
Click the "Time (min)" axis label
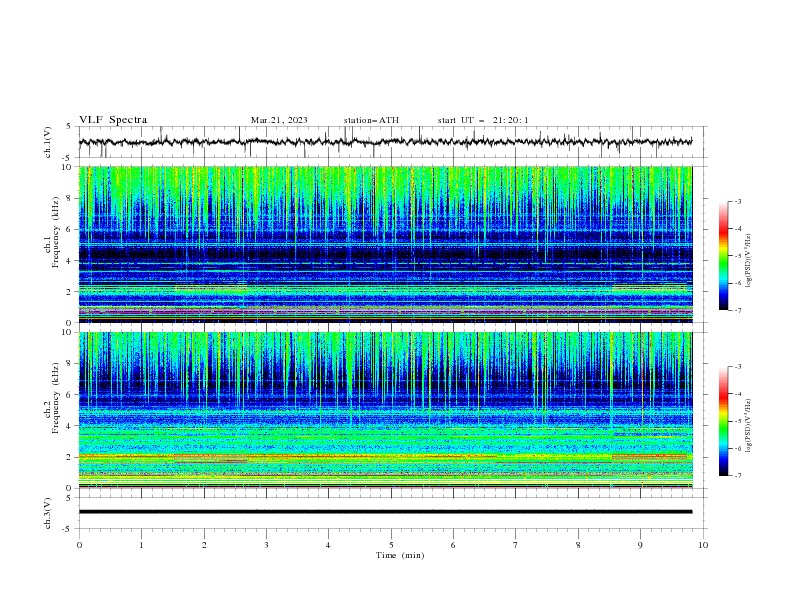[400, 555]
